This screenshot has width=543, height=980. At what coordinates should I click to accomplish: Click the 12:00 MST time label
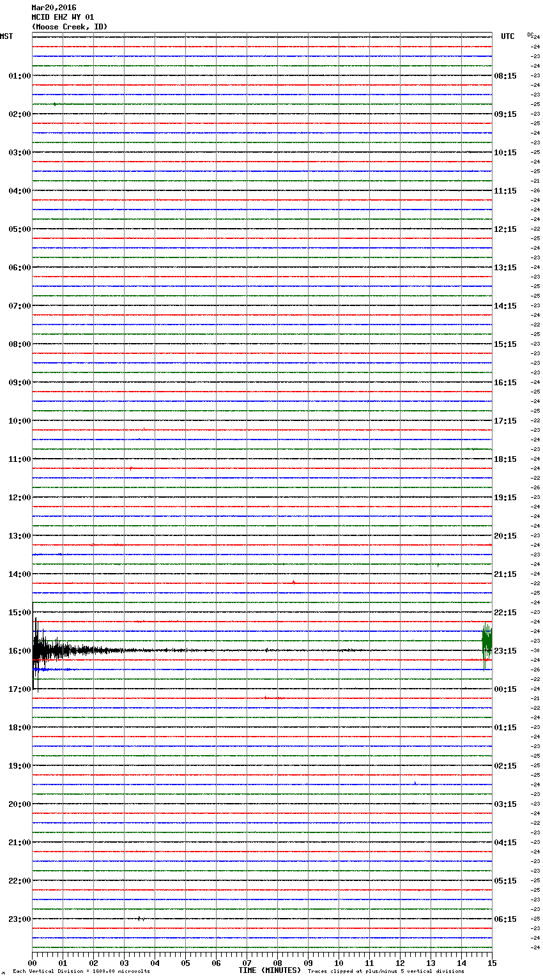(20, 498)
